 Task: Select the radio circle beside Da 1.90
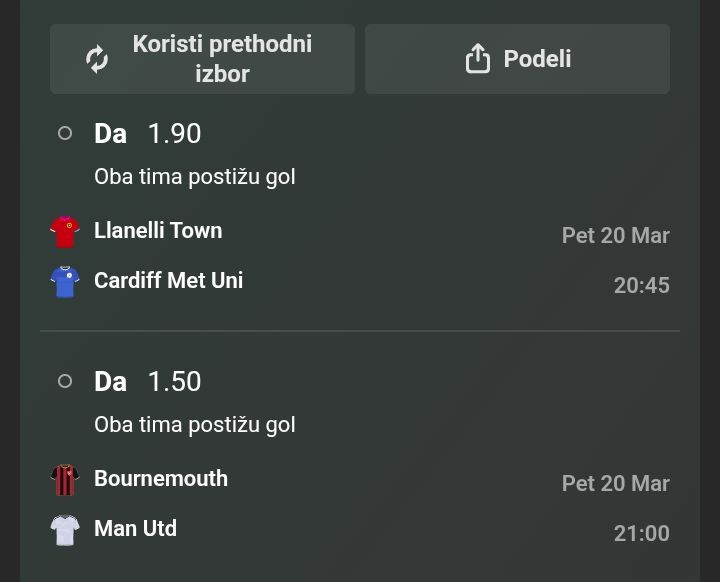click(65, 133)
